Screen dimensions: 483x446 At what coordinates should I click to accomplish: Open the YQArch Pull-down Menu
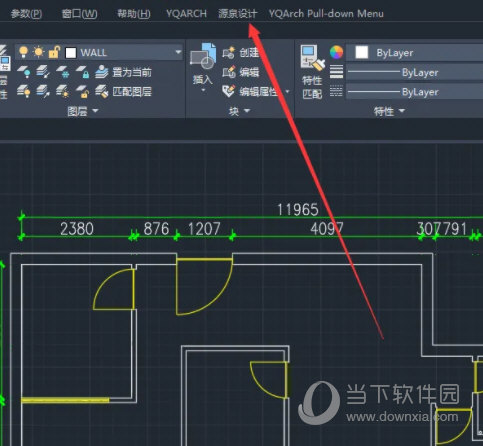[x=326, y=14]
